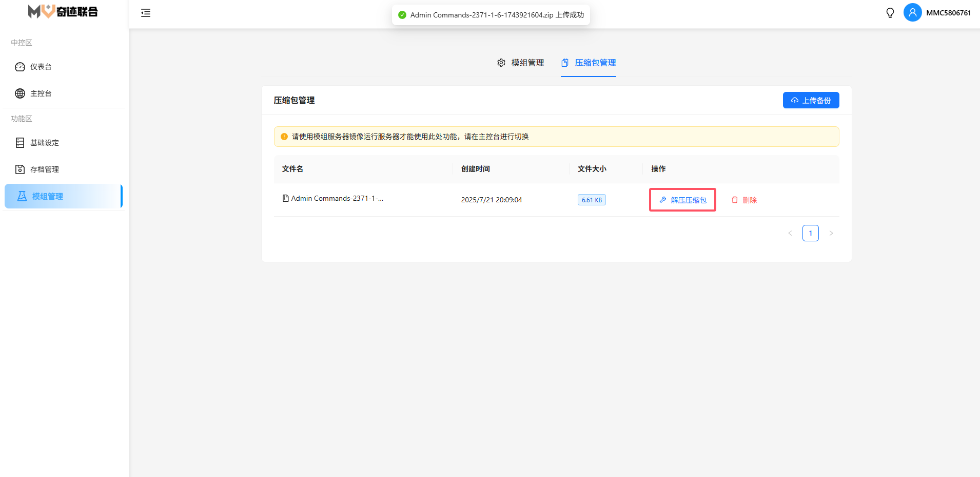Click the 6.61 KB file size tag
The width and height of the screenshot is (980, 477).
(x=592, y=200)
